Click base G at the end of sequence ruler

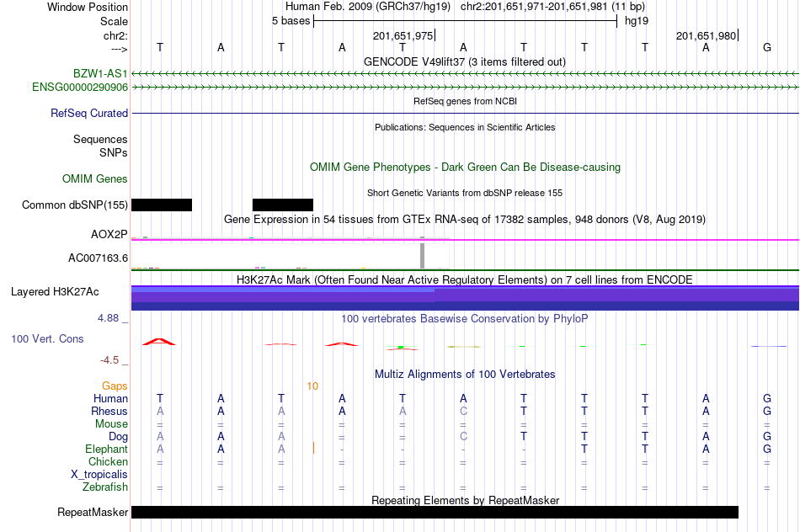click(x=767, y=47)
